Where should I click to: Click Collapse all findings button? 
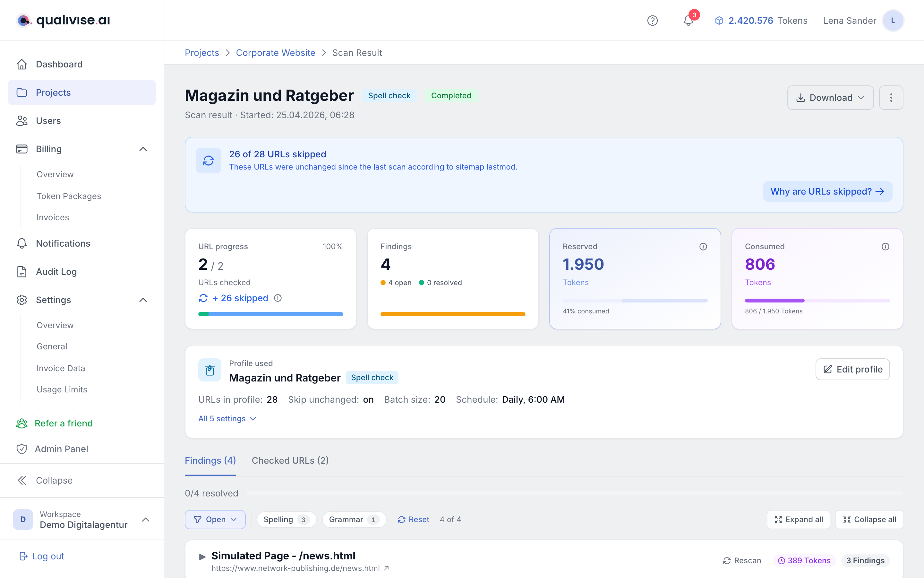[869, 520]
